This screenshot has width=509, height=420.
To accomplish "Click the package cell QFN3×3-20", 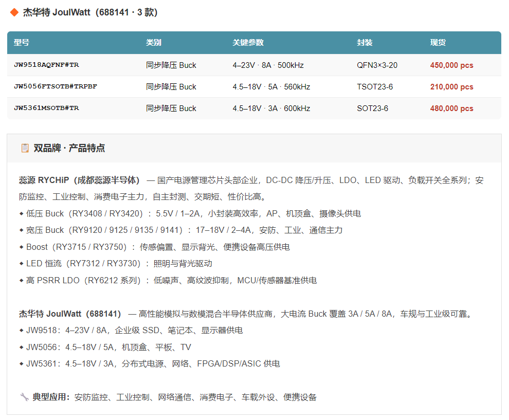I will click(x=377, y=65).
